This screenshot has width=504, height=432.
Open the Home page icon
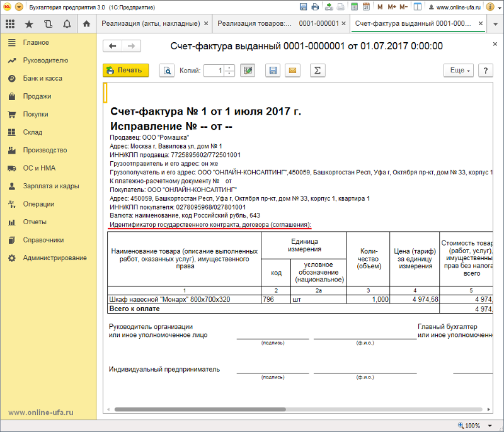86,24
